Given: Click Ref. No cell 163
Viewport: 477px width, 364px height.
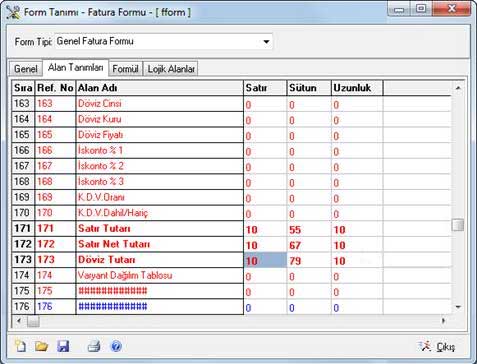Looking at the screenshot, I should (x=55, y=104).
